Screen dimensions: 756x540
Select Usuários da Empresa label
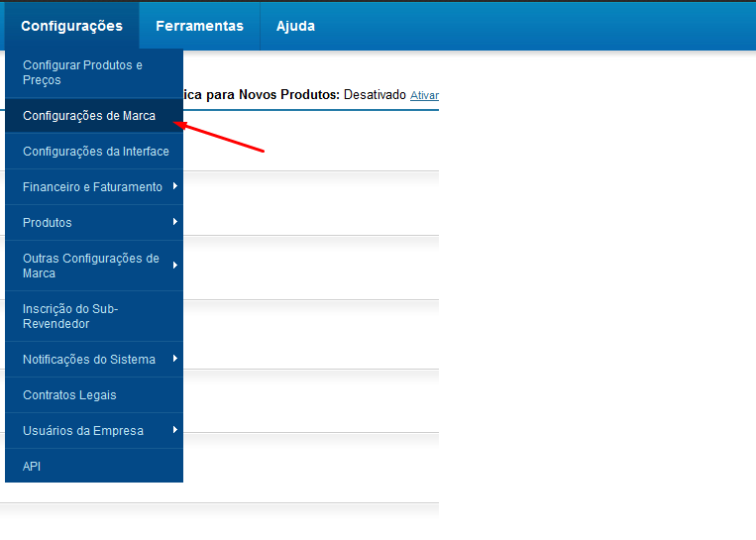point(83,431)
